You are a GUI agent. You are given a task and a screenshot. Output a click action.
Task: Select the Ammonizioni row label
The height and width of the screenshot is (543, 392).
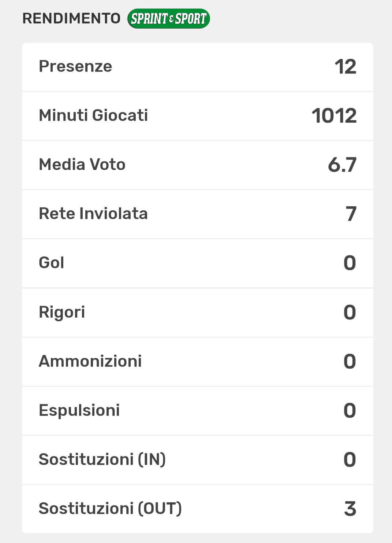tap(90, 361)
